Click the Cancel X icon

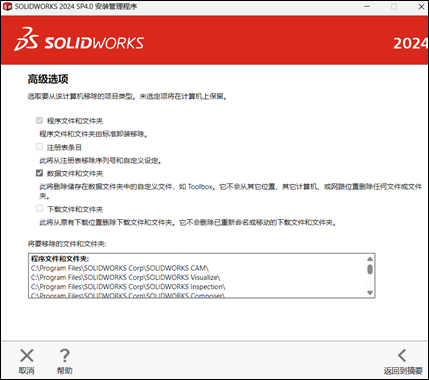click(x=27, y=356)
